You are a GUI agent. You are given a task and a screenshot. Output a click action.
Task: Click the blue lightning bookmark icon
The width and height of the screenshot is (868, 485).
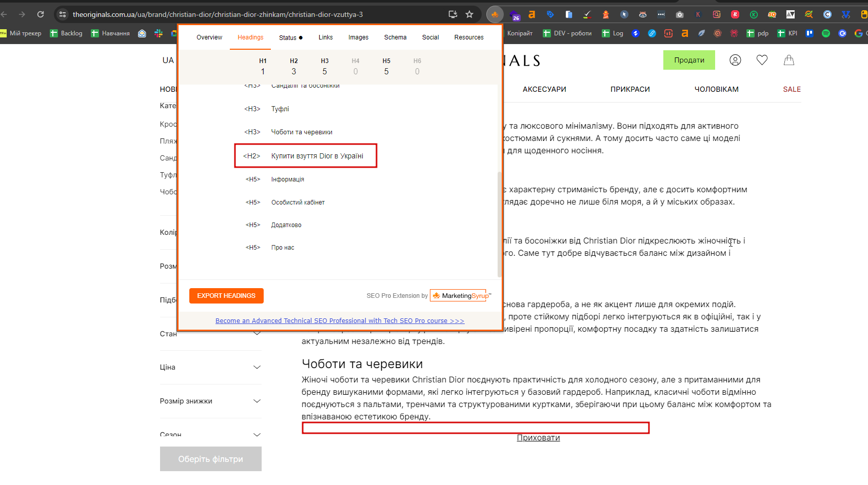(636, 33)
